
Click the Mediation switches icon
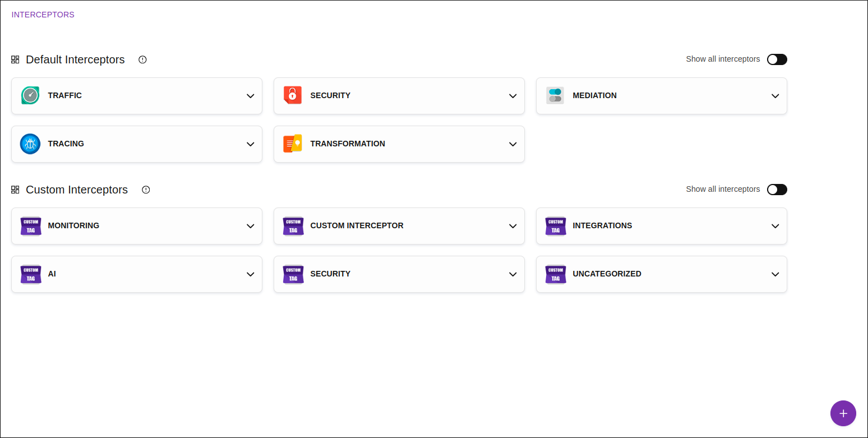(x=555, y=95)
